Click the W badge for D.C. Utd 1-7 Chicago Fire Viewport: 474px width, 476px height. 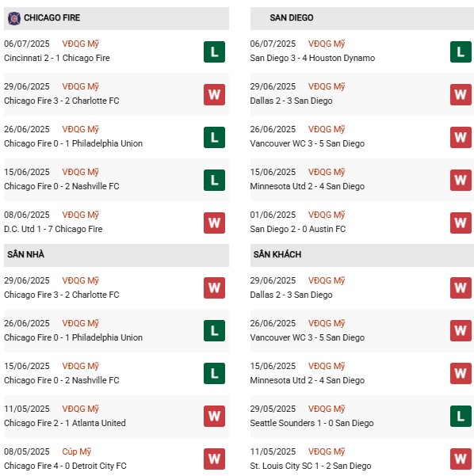click(x=214, y=223)
